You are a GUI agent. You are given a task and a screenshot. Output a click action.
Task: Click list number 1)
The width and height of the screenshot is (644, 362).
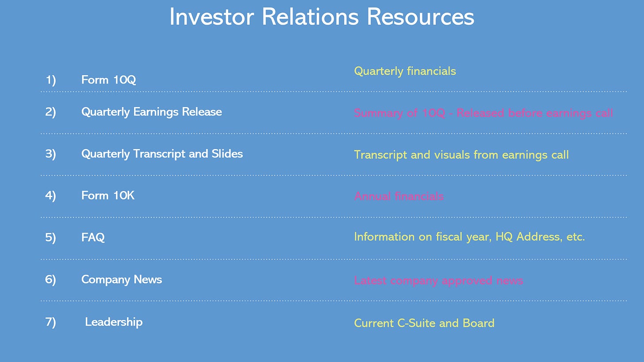click(50, 80)
